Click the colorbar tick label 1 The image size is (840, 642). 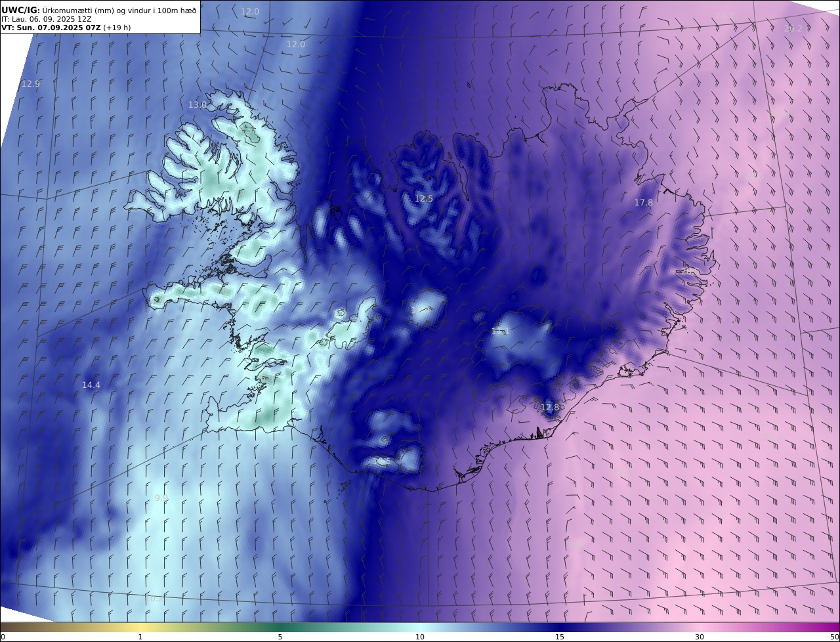pyautogui.click(x=140, y=637)
